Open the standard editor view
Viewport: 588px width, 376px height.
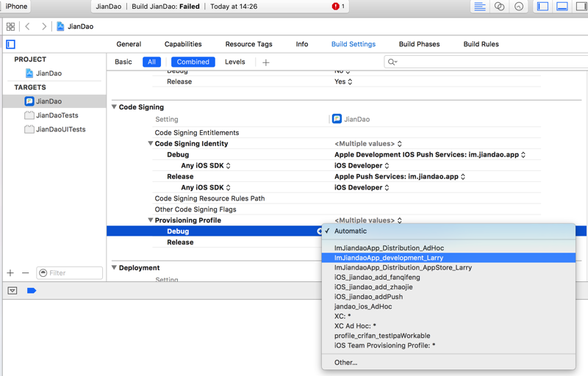pyautogui.click(x=480, y=7)
